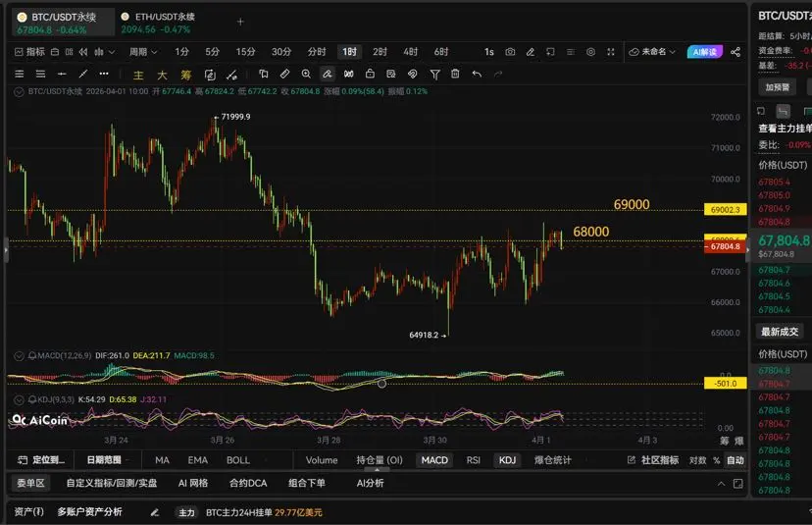Click the yellow 主 indicator button
The image size is (812, 525).
click(x=138, y=76)
